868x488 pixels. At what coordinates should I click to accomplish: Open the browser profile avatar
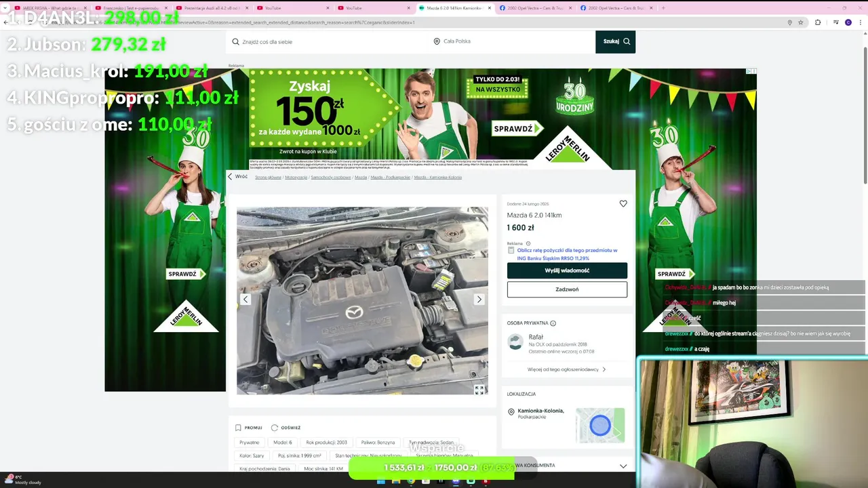848,22
